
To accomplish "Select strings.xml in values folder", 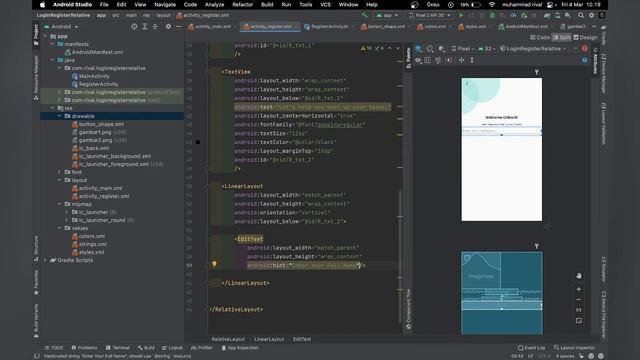I will tap(93, 244).
